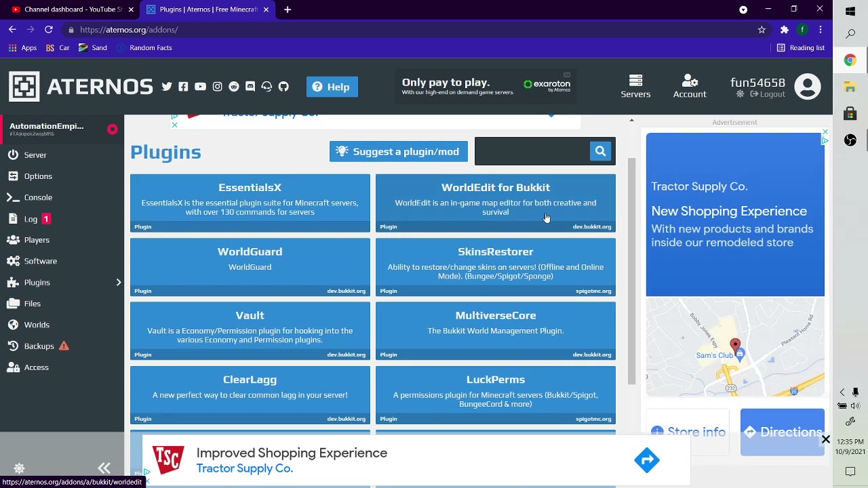The height and width of the screenshot is (488, 868).
Task: Collapse the sidebar with double chevron
Action: click(104, 468)
